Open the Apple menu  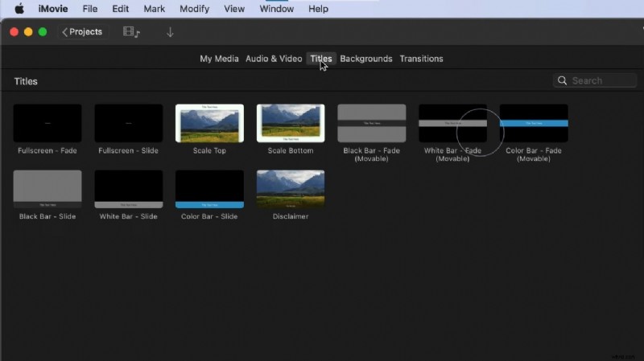click(19, 9)
